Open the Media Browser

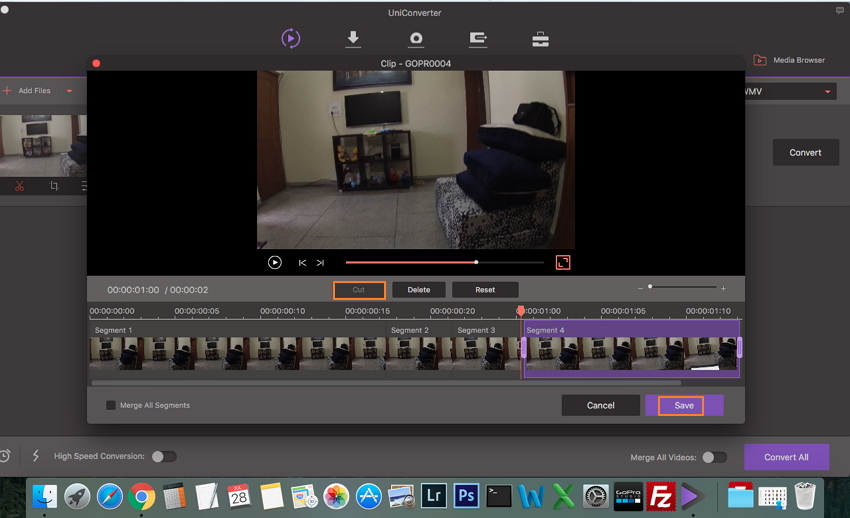pos(789,60)
